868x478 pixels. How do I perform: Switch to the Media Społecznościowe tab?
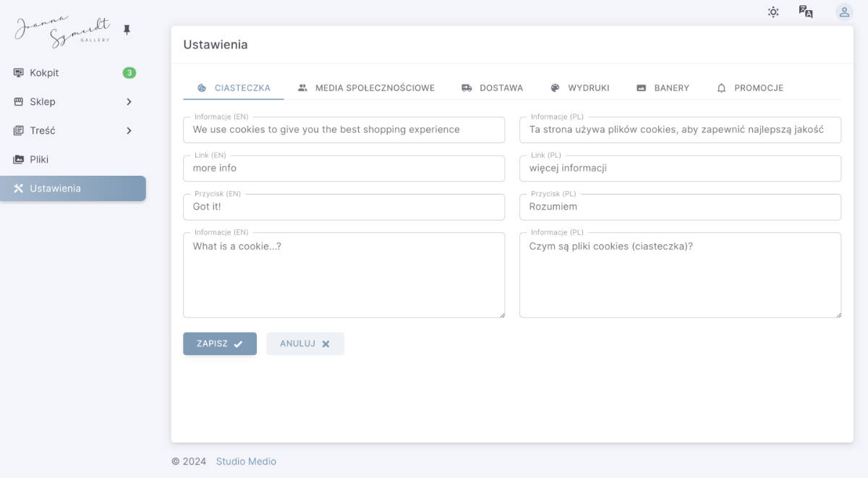[366, 88]
